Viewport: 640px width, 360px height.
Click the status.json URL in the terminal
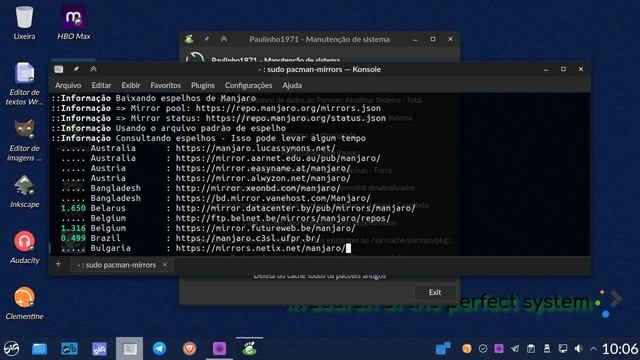coord(296,118)
